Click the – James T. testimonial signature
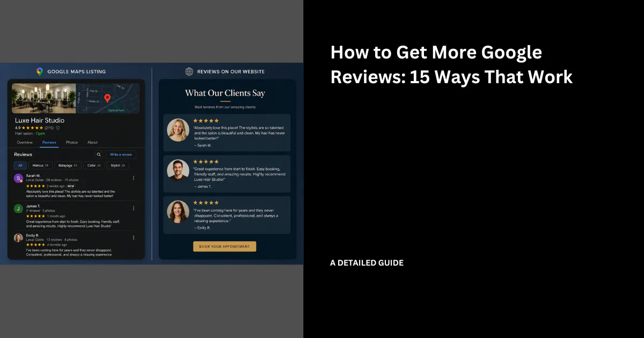644x338 pixels. [x=203, y=186]
